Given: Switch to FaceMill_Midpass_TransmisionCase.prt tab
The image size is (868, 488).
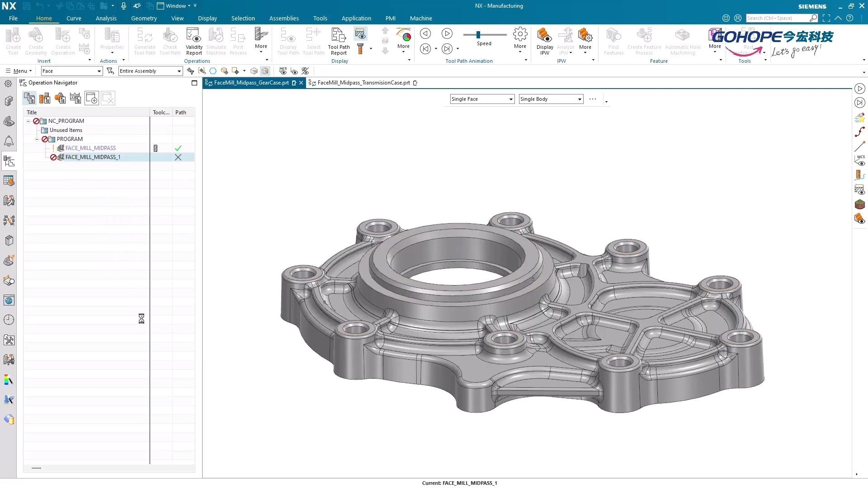Looking at the screenshot, I should [x=363, y=83].
